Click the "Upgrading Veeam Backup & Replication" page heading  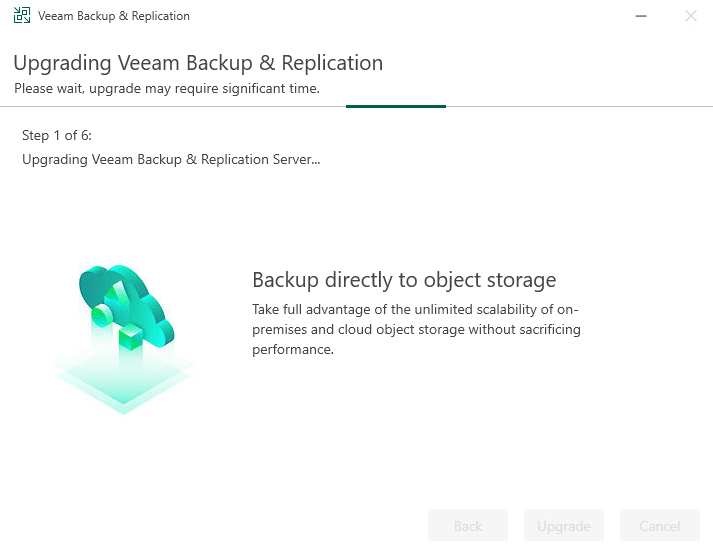pyautogui.click(x=198, y=63)
